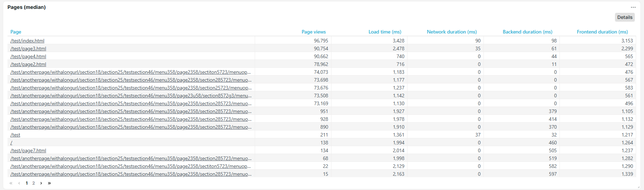Sort by Backend duration (ms) header
644x190 pixels.
(x=527, y=32)
